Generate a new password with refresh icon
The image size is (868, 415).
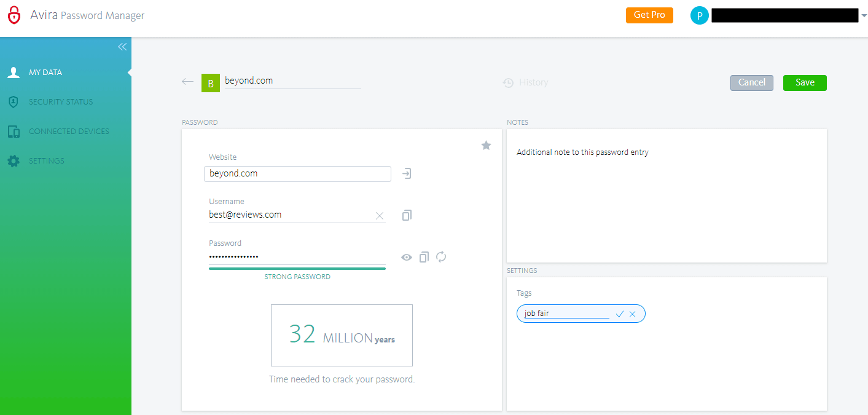[x=441, y=257]
